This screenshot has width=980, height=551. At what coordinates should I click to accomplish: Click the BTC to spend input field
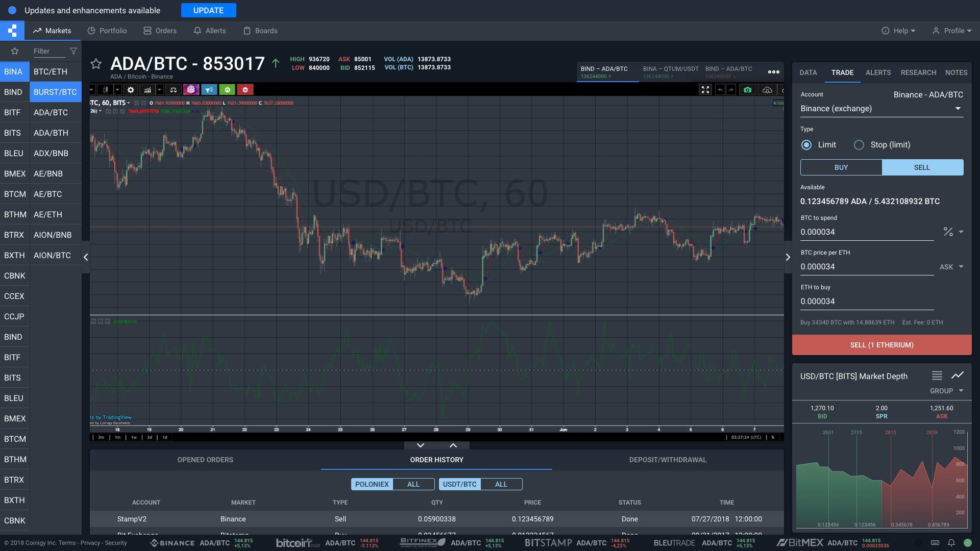(867, 232)
